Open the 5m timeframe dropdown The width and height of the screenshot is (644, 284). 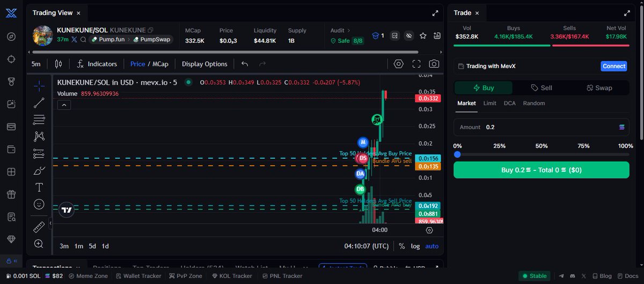pyautogui.click(x=36, y=64)
